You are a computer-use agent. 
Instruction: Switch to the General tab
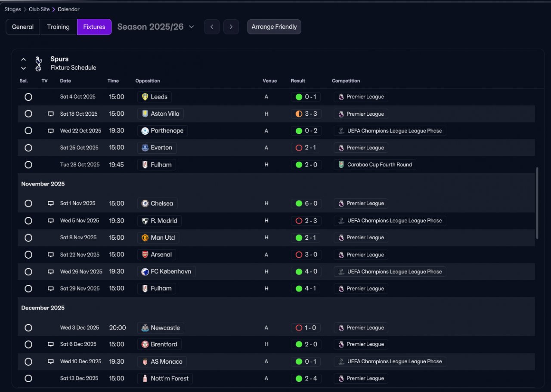(x=23, y=27)
